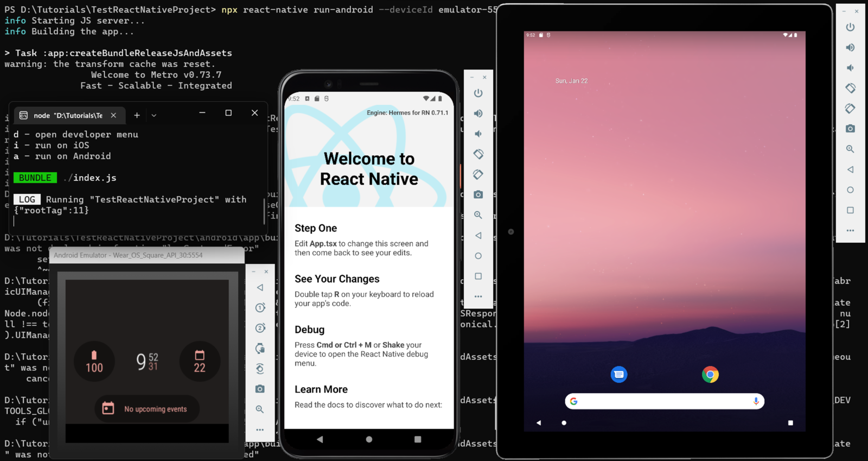868x461 pixels.
Task: Tap Recents on phone screen navigation bar
Action: pos(418,439)
